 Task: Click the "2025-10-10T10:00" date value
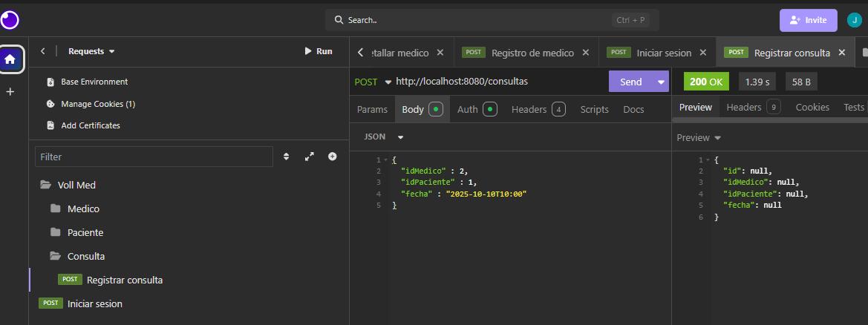coord(486,194)
